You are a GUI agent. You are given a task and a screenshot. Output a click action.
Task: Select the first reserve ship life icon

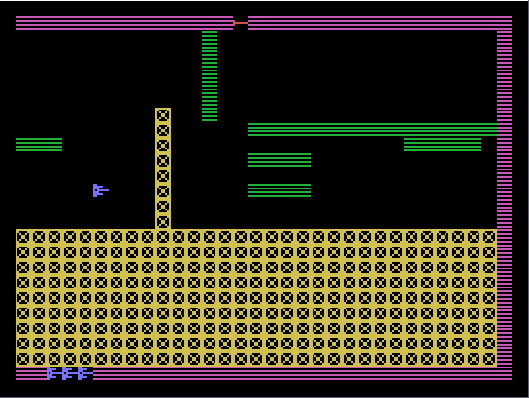[x=53, y=373]
